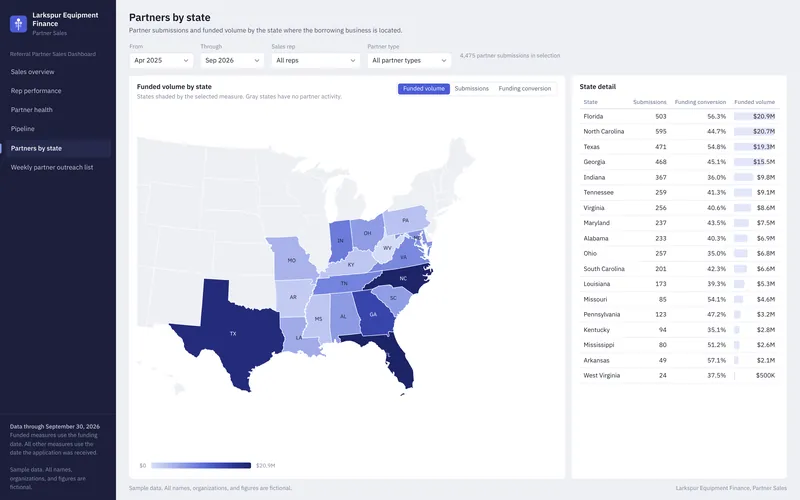The width and height of the screenshot is (800, 500).
Task: Select North Carolina (NC) on the map
Action: point(401,280)
